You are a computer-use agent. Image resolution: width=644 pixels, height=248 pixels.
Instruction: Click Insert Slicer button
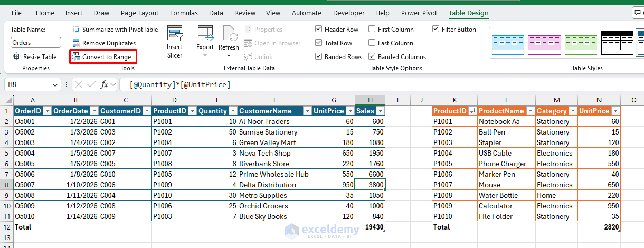175,43
